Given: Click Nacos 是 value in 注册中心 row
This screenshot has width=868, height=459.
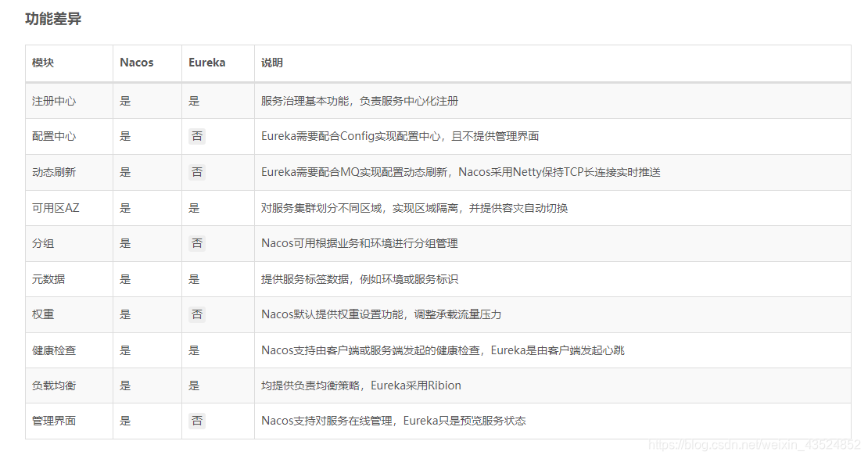Looking at the screenshot, I should pyautogui.click(x=125, y=101).
